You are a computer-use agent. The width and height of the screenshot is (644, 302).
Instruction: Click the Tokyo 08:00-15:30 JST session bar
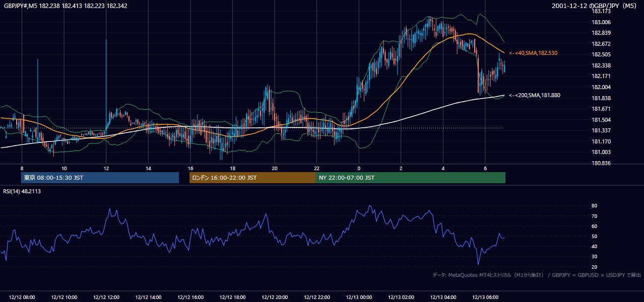coord(100,178)
